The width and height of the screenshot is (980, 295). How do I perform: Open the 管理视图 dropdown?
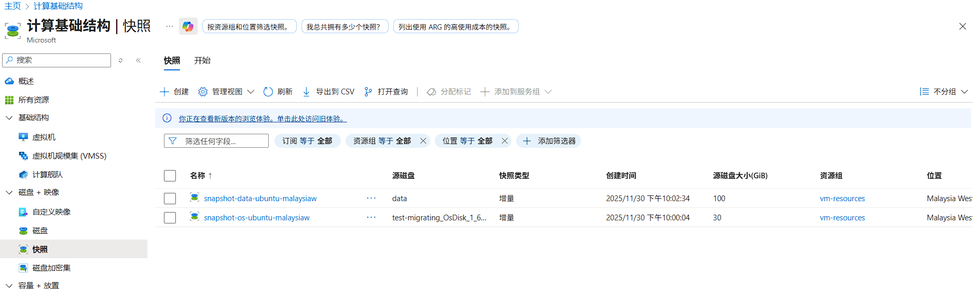point(226,92)
